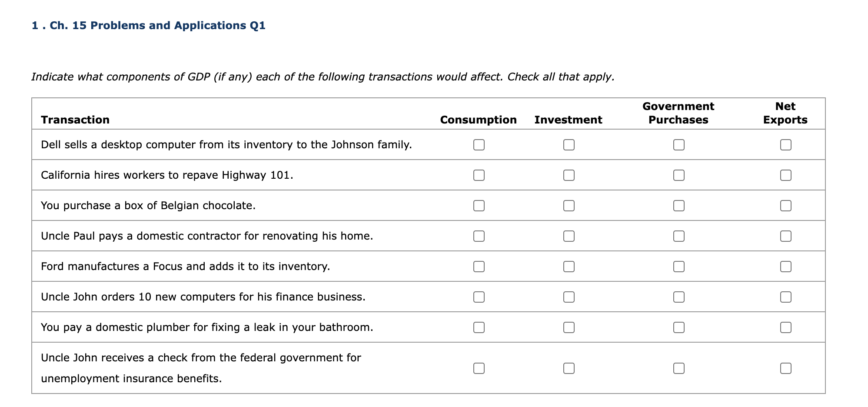The height and width of the screenshot is (407, 868).
Task: Check Consumption for Uncle John's computers order
Action: tap(479, 297)
